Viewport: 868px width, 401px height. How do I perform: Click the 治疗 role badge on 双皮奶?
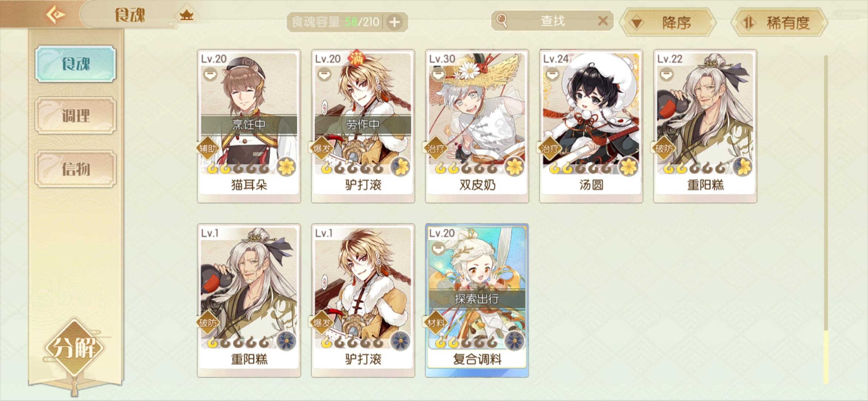point(436,149)
